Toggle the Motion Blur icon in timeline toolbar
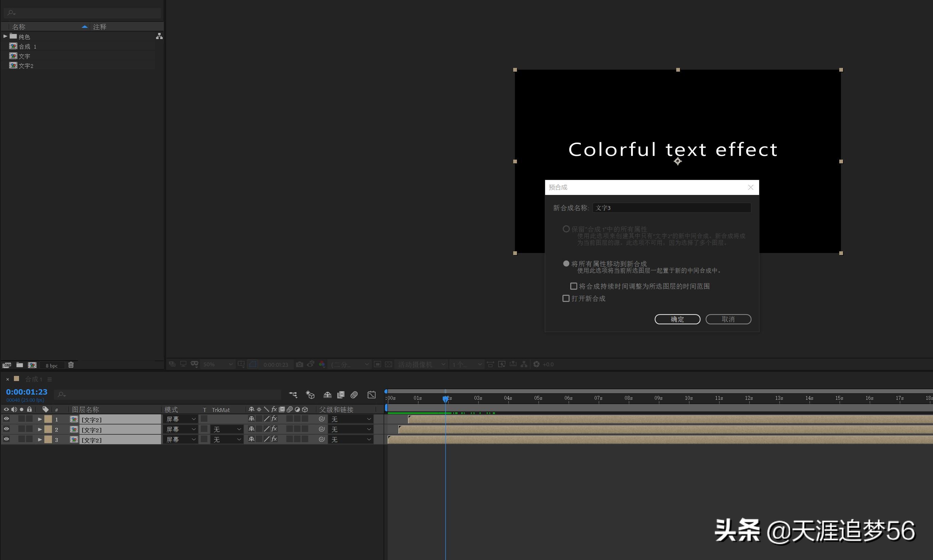This screenshot has width=933, height=560. [x=354, y=395]
